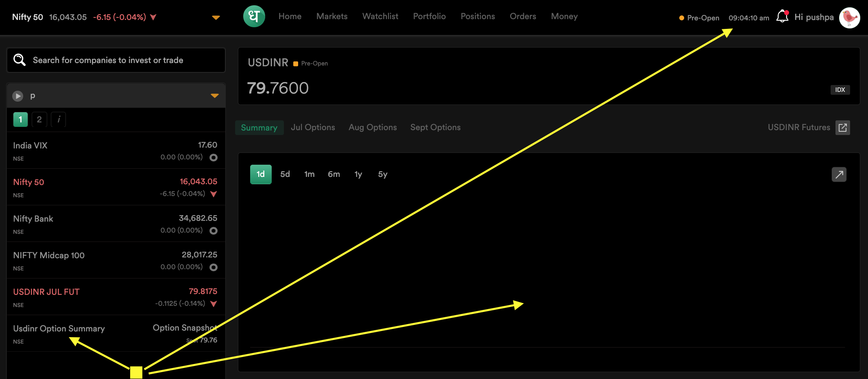Screen dimensions: 868x379
Task: Click the play icon beside watchlist p
Action: [17, 96]
